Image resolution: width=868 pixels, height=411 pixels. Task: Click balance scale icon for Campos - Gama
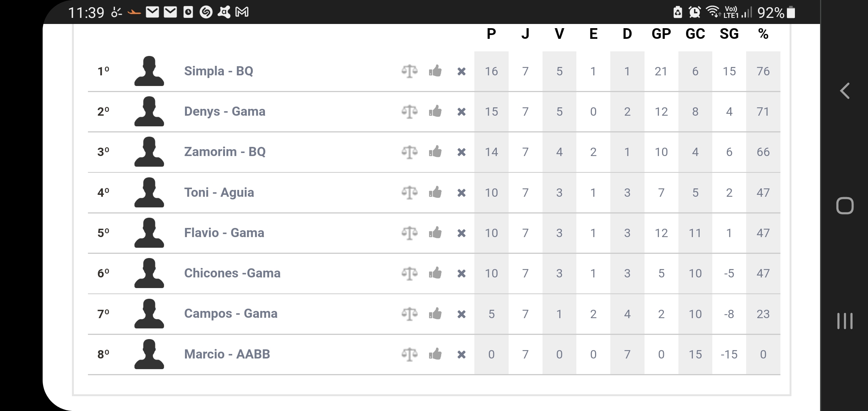[409, 314]
